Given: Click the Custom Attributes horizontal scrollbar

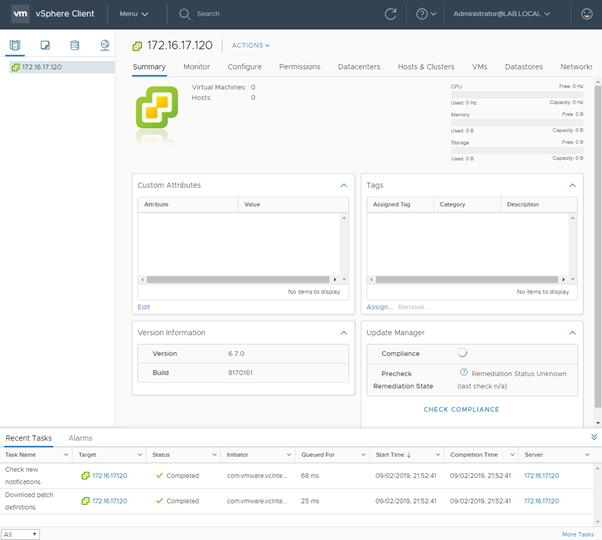Looking at the screenshot, I should coord(238,279).
